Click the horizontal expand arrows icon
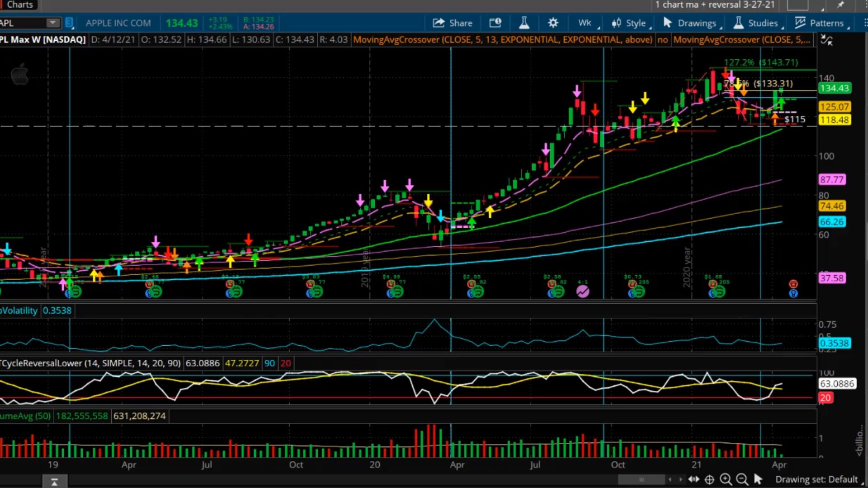 pyautogui.click(x=693, y=479)
